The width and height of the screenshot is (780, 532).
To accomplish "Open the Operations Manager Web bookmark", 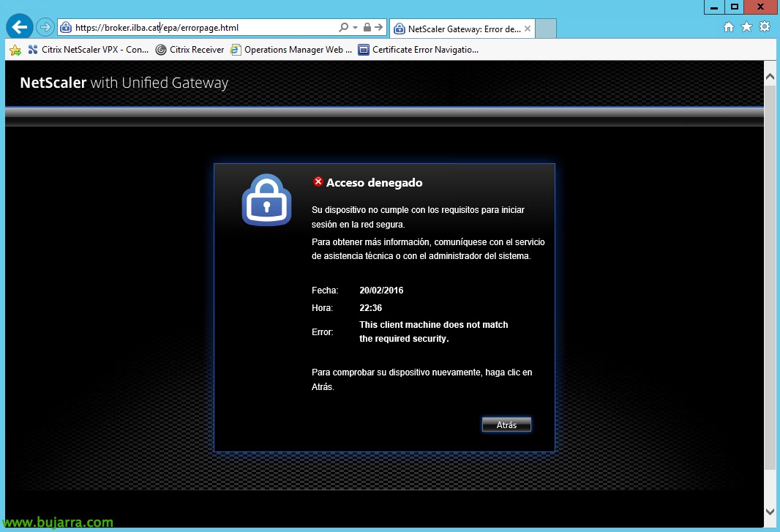I will point(291,50).
